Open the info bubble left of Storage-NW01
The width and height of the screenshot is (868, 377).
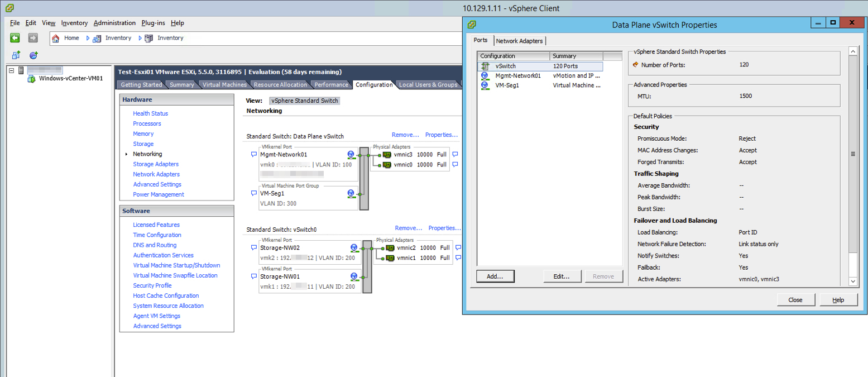point(253,276)
